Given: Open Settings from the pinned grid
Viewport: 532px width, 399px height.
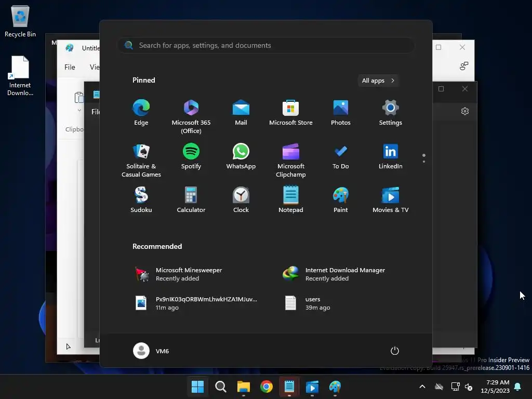Looking at the screenshot, I should (391, 113).
